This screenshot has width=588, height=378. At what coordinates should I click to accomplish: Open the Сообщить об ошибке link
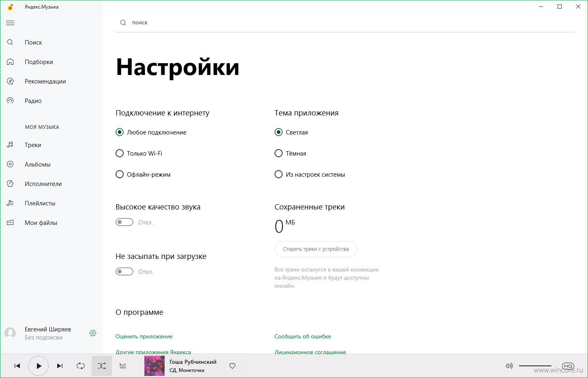coord(303,336)
